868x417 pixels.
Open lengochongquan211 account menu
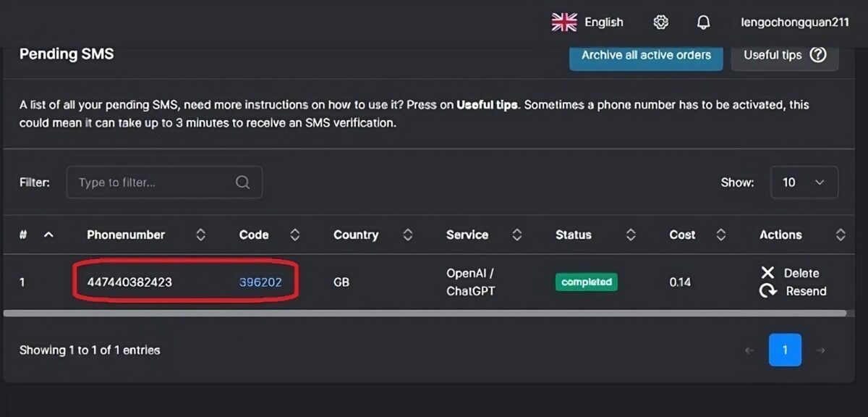pyautogui.click(x=795, y=22)
